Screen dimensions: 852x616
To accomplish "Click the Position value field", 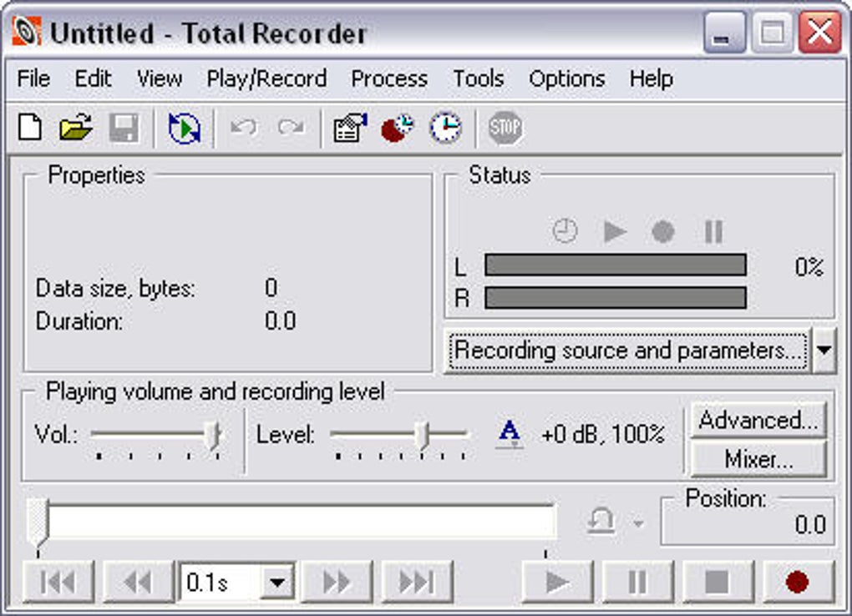I will [747, 525].
